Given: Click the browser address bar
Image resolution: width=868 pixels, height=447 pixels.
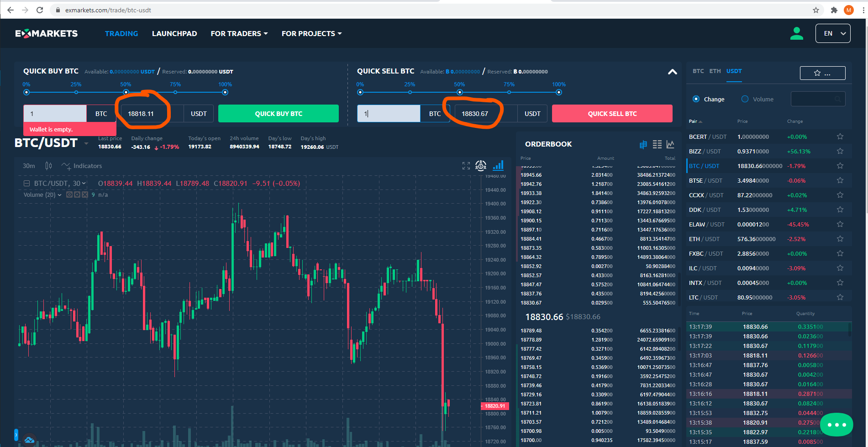Looking at the screenshot, I should (429, 10).
